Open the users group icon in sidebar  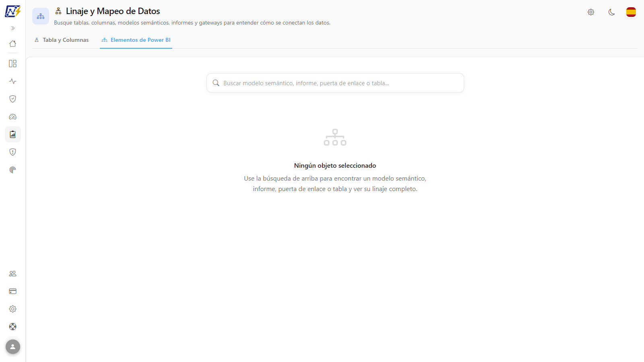(13, 274)
